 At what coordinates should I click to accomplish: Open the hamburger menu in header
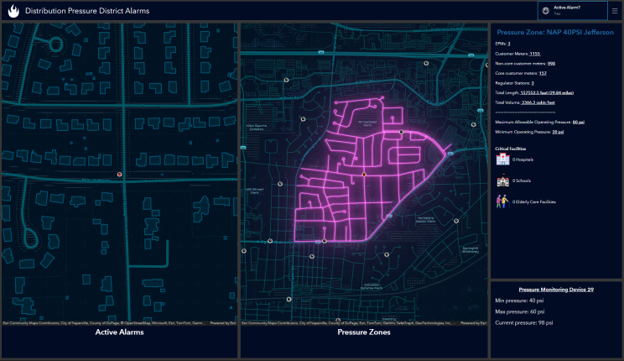[615, 11]
